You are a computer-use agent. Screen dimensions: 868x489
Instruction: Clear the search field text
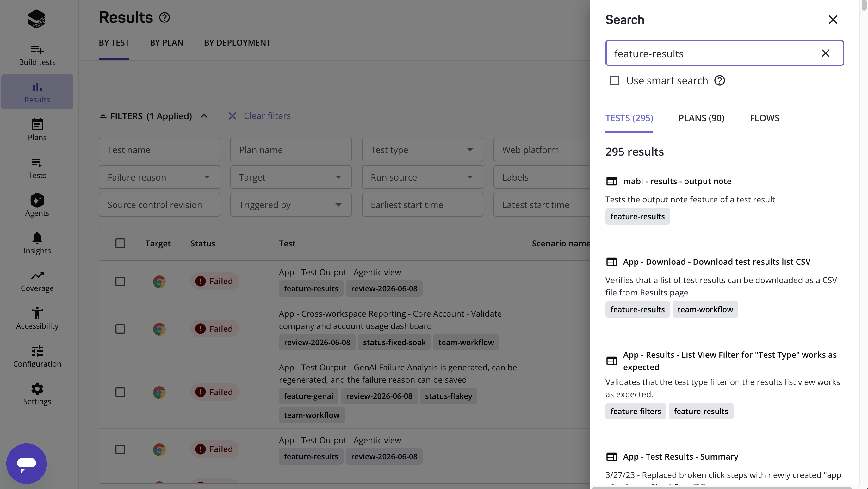pos(825,53)
